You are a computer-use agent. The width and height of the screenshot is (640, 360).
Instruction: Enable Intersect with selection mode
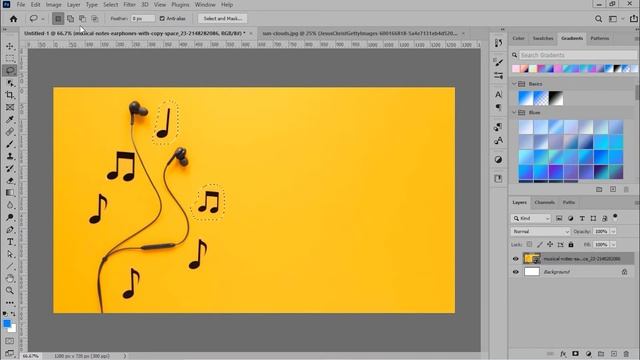tap(95, 19)
